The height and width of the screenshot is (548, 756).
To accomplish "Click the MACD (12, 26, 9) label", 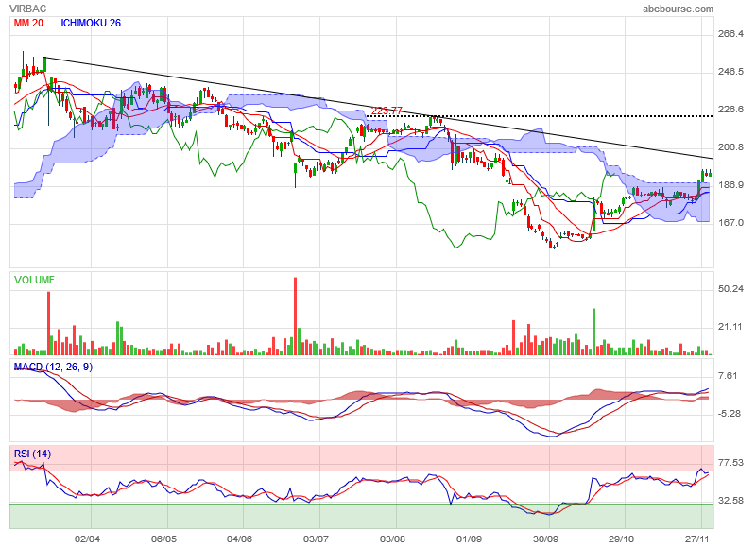I will tap(53, 367).
